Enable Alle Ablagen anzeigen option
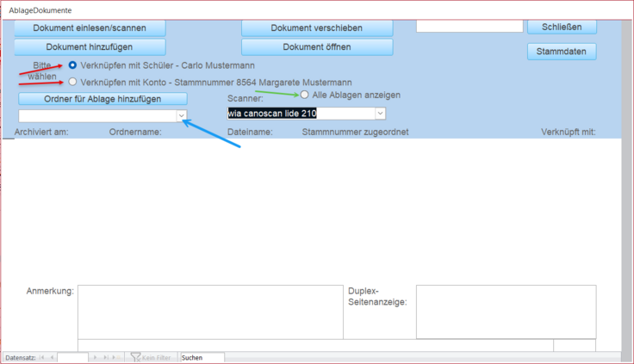Viewport: 634px width, 364px height. coord(304,95)
